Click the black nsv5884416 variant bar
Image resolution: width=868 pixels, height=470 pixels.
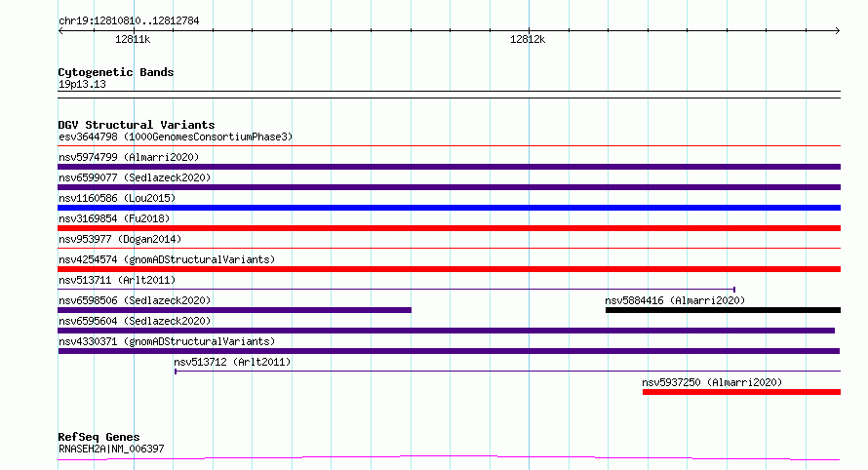[x=723, y=310]
